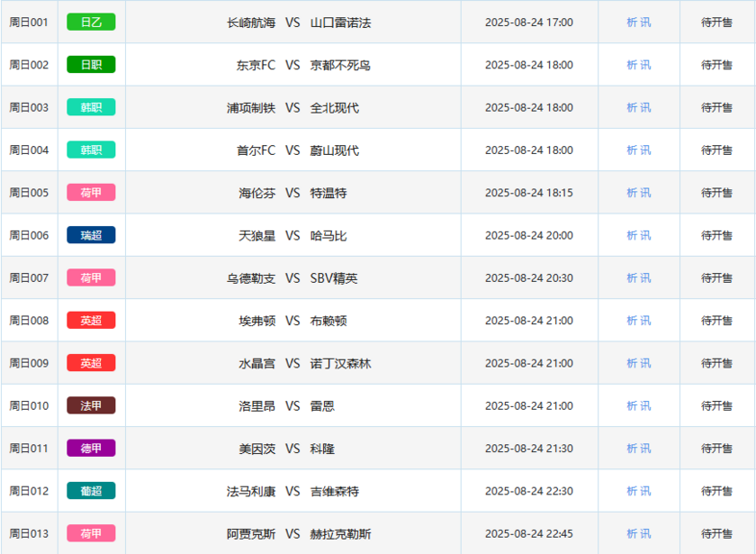This screenshot has height=554, width=756.
Task: Open 讯 news link for 东京FC match
Action: (645, 65)
